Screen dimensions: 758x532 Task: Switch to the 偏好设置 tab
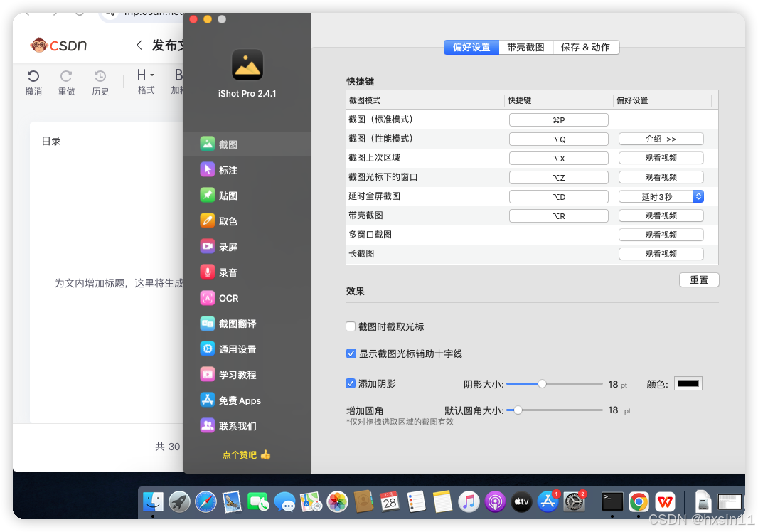point(471,47)
